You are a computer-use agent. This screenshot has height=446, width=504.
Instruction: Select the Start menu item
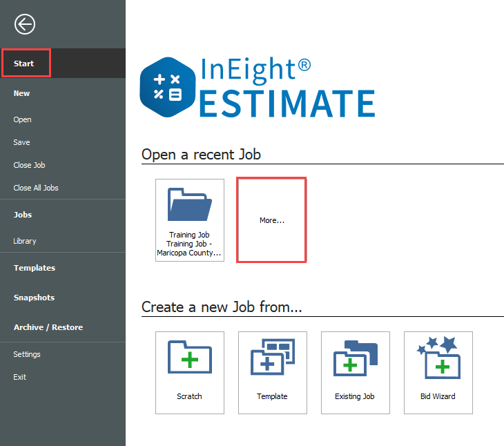24,64
